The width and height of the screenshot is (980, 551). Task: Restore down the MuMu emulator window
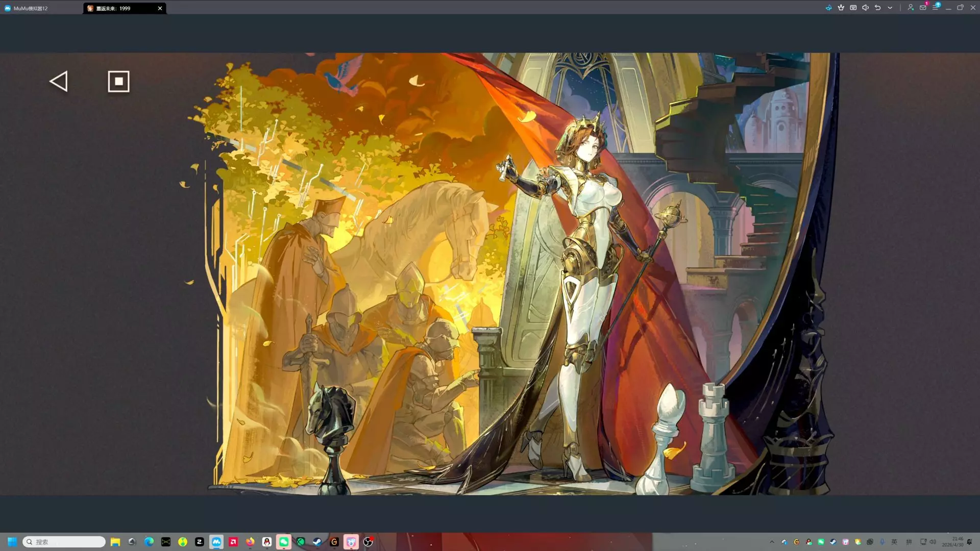click(x=961, y=8)
